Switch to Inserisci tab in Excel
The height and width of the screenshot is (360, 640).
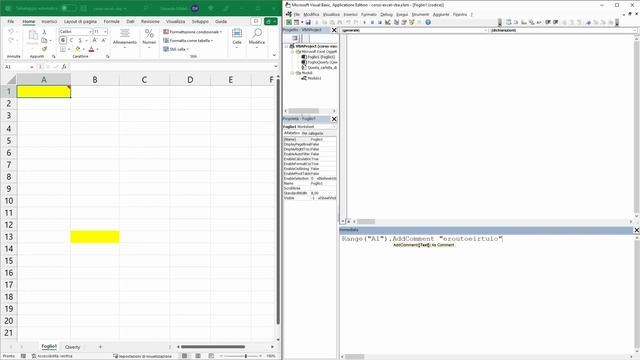(x=49, y=21)
